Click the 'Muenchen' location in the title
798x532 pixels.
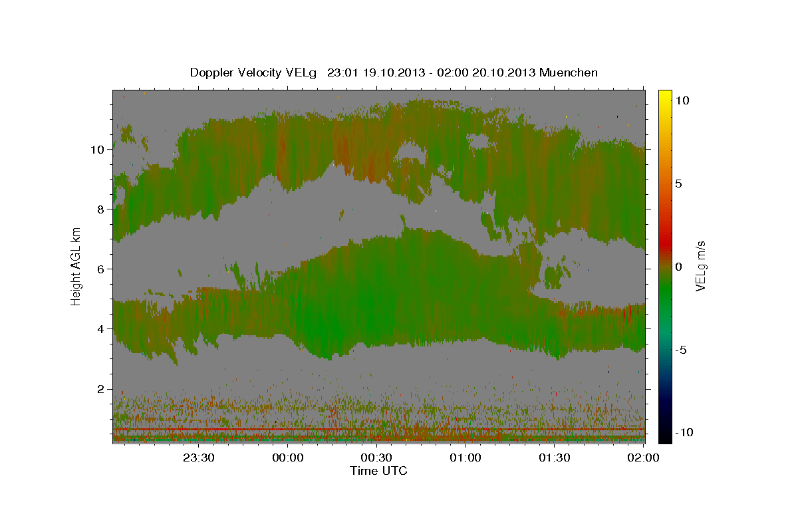point(569,72)
